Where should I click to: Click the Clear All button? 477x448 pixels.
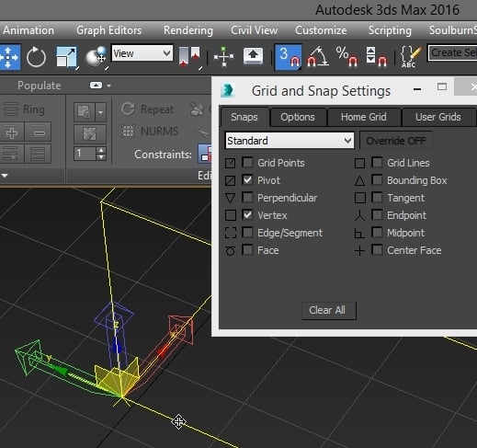pyautogui.click(x=329, y=310)
